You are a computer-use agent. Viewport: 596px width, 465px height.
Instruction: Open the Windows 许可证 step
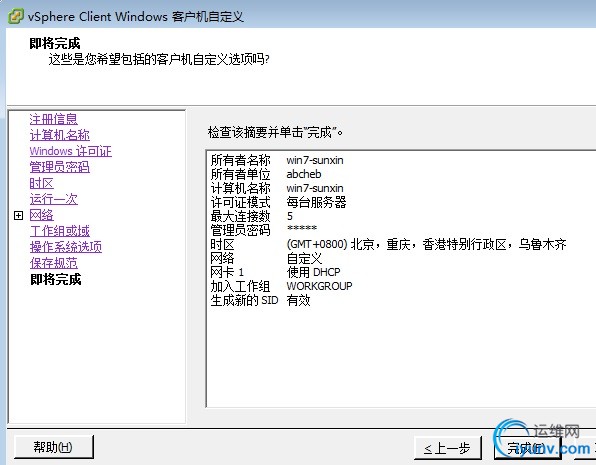[71, 151]
